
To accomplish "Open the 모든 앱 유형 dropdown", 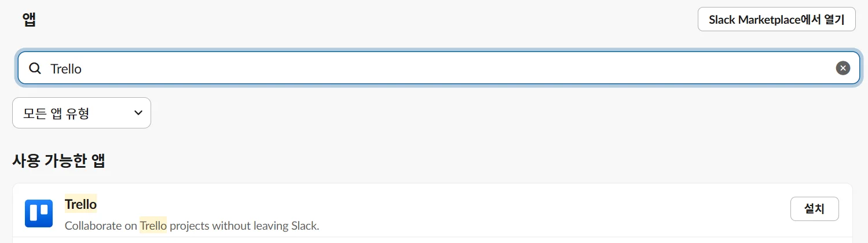I will [x=82, y=113].
